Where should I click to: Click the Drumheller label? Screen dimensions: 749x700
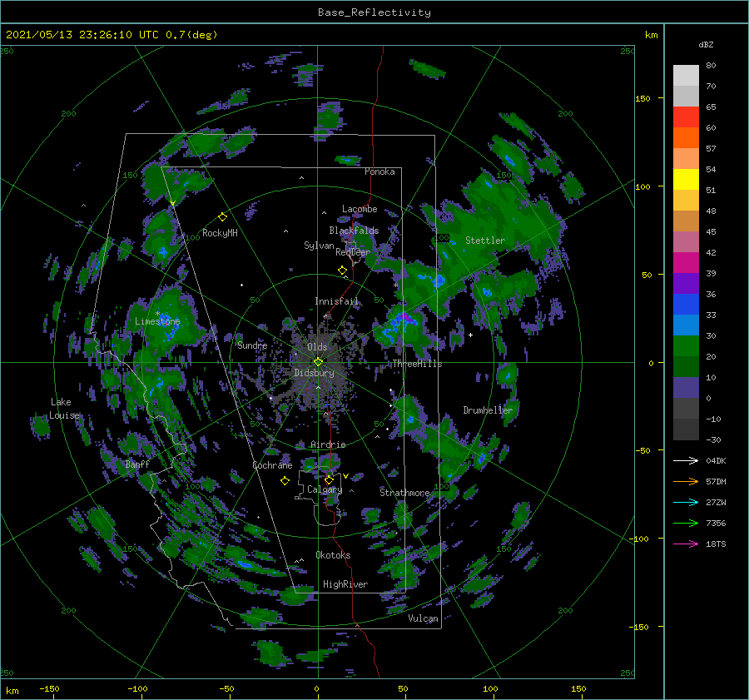(488, 410)
